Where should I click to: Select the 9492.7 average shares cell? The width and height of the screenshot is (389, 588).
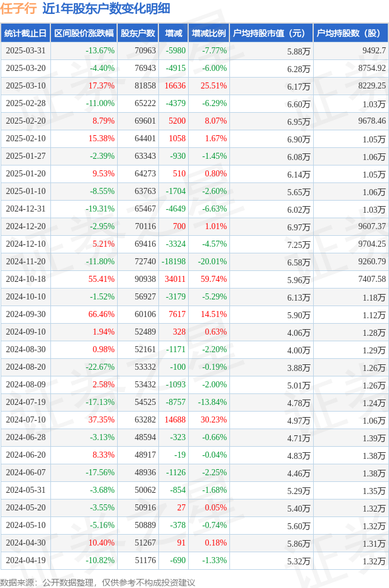(x=374, y=51)
